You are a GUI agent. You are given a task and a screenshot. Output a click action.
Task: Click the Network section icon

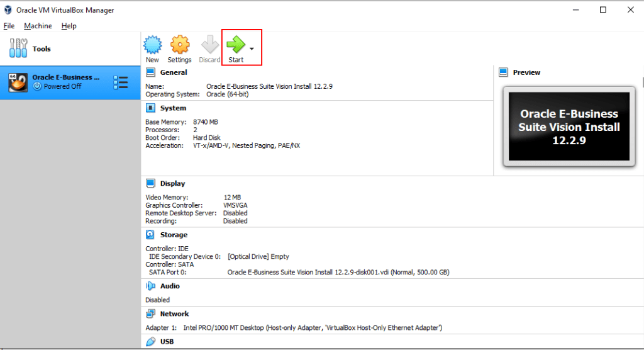[x=151, y=313]
